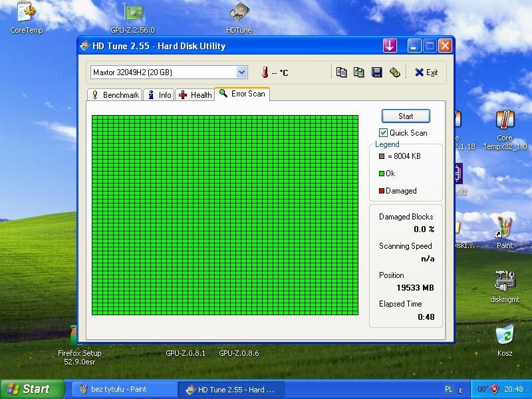Select the Kosz recycle bin icon
The image size is (532, 399).
tap(505, 340)
